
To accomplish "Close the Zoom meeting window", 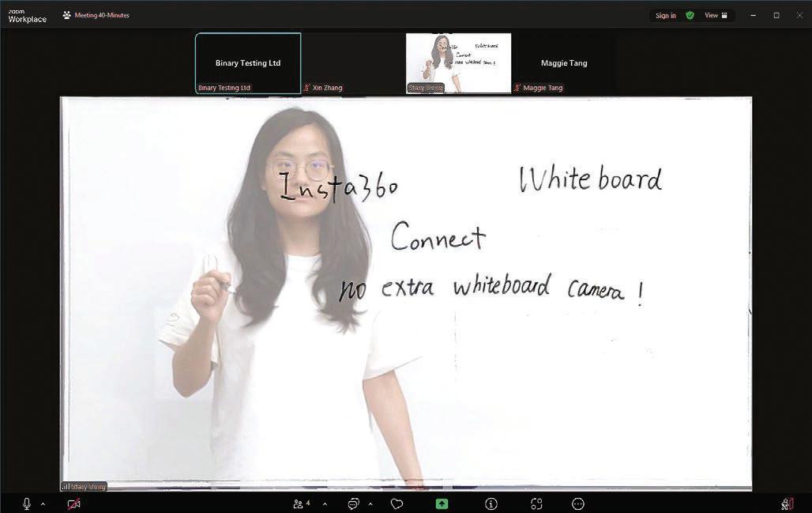I will [x=799, y=16].
